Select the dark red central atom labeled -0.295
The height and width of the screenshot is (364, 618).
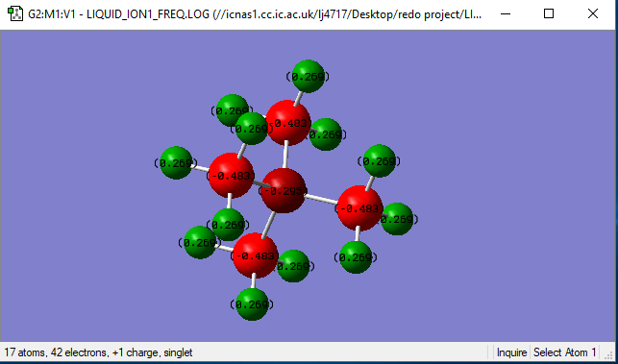283,191
